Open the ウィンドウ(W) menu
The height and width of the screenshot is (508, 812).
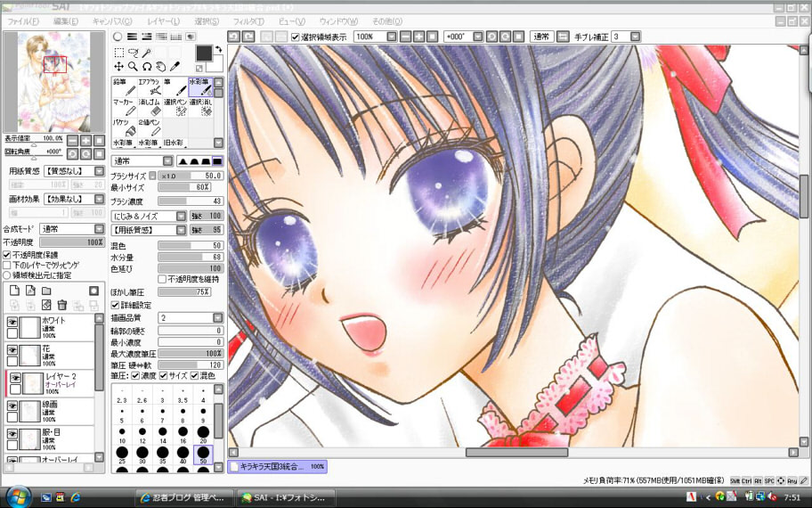pyautogui.click(x=338, y=21)
